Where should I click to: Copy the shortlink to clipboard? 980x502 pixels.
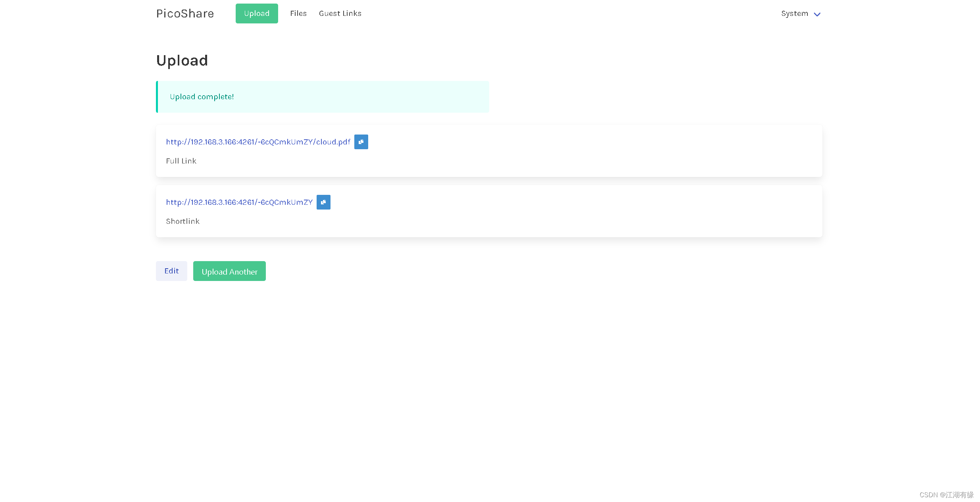(x=323, y=202)
